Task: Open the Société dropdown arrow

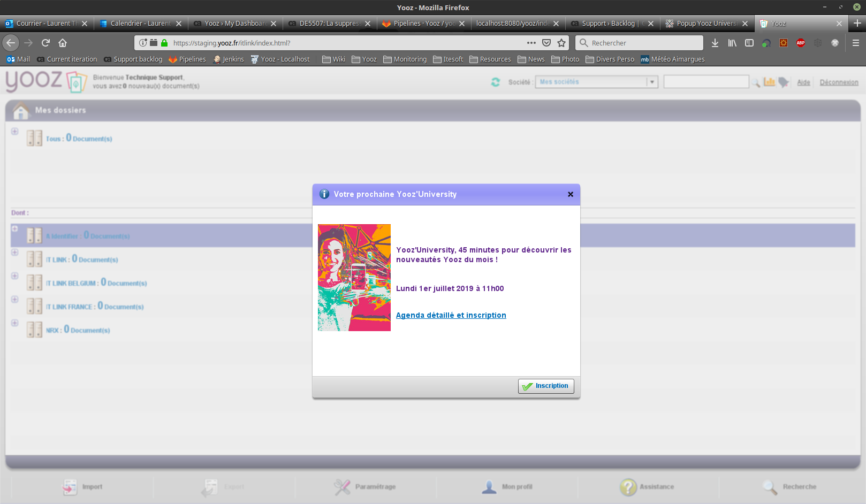Action: click(652, 82)
